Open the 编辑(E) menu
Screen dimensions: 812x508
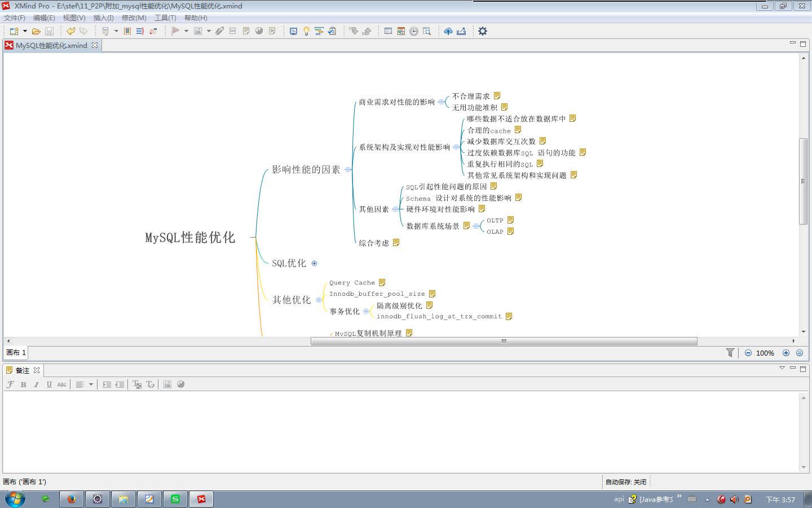coord(44,17)
